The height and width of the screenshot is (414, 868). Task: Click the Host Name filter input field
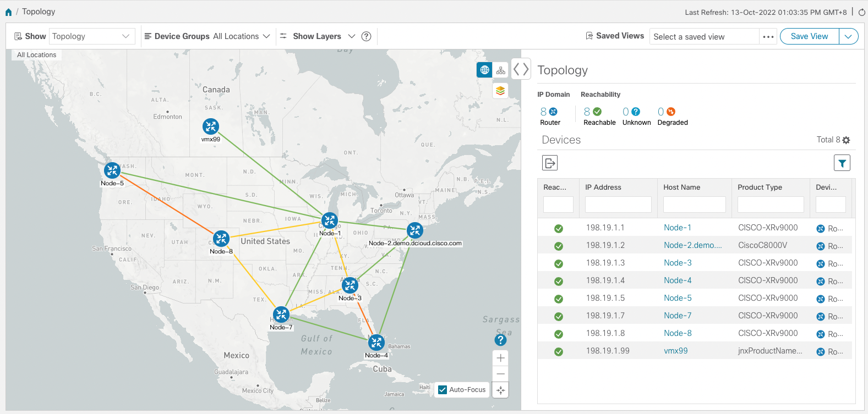click(694, 205)
